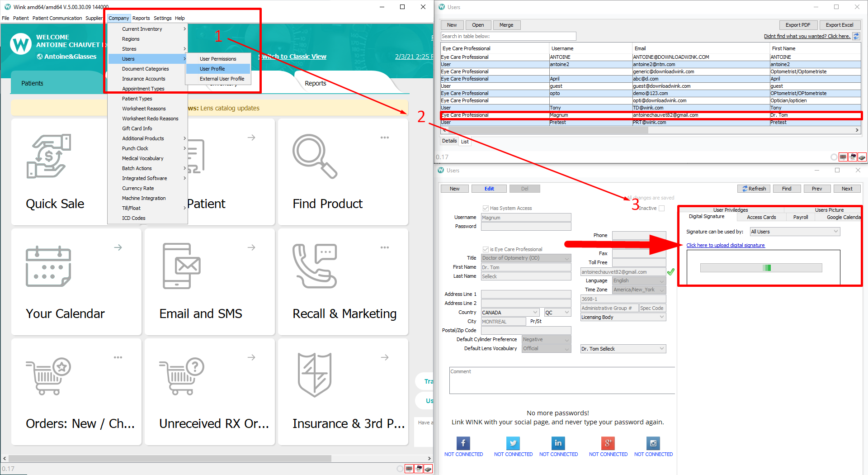Open Your Calendar tile icon
The height and width of the screenshot is (475, 868).
click(x=48, y=266)
